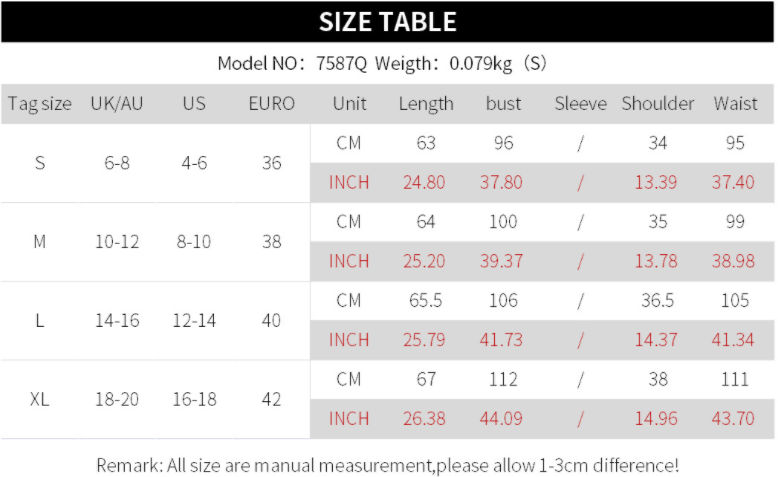
Task: Click the UK/AU column header
Action: point(117,104)
